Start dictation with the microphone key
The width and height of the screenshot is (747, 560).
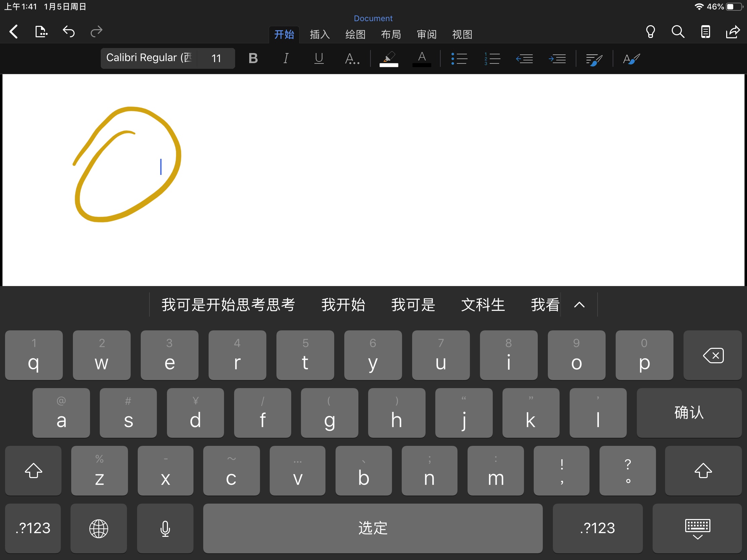(x=165, y=528)
